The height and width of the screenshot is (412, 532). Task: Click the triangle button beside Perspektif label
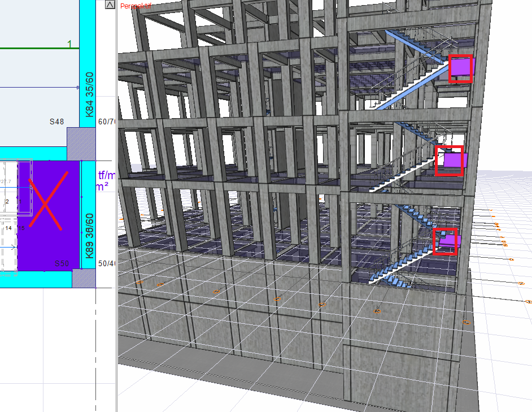(110, 5)
